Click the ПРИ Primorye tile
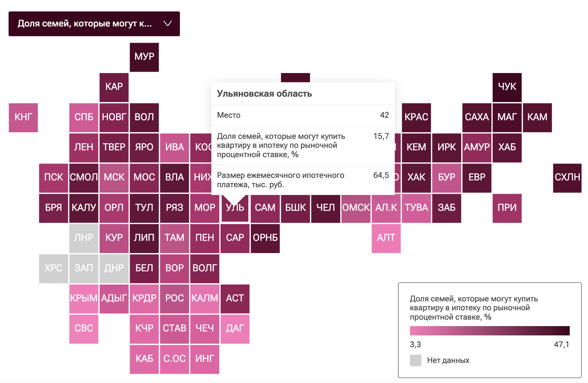 click(x=507, y=208)
